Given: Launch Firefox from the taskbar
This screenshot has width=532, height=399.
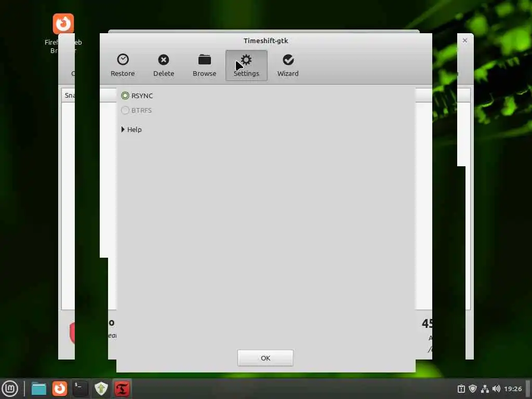Looking at the screenshot, I should point(60,389).
